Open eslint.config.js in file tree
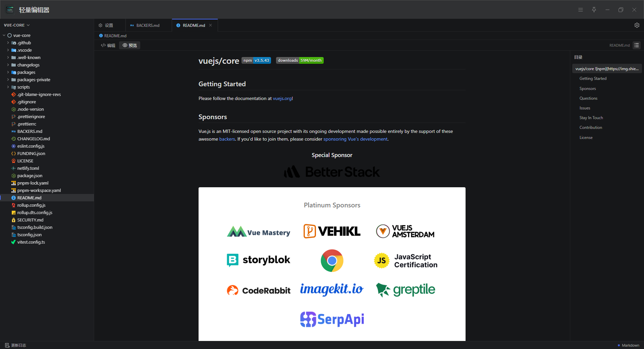The width and height of the screenshot is (644, 349). coord(47,146)
